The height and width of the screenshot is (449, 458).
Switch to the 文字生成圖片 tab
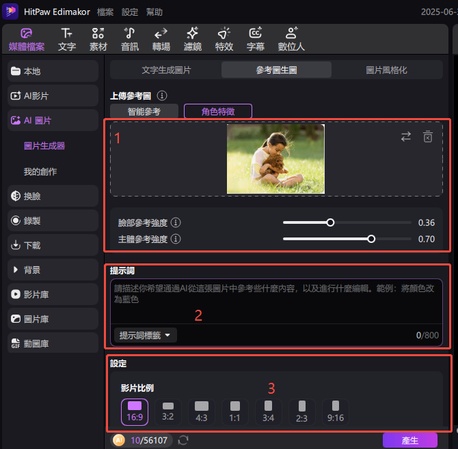pyautogui.click(x=166, y=70)
